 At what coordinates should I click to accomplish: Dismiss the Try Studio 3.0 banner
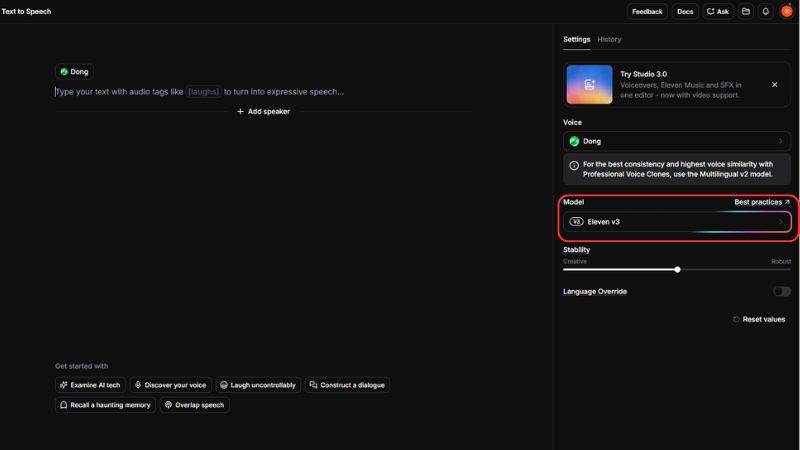774,85
